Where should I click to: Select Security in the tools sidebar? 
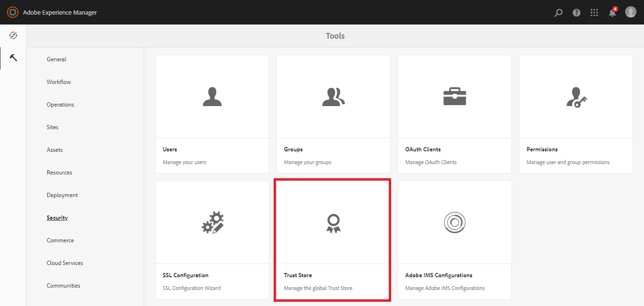pyautogui.click(x=57, y=218)
